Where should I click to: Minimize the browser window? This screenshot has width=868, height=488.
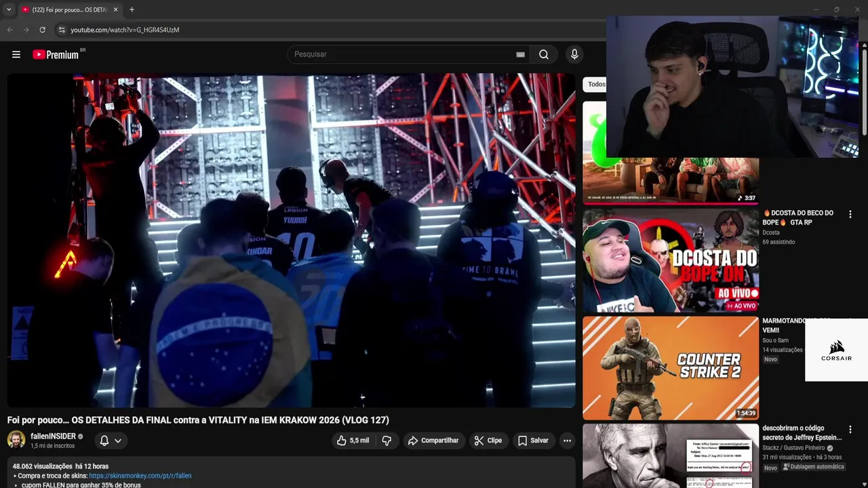click(816, 9)
